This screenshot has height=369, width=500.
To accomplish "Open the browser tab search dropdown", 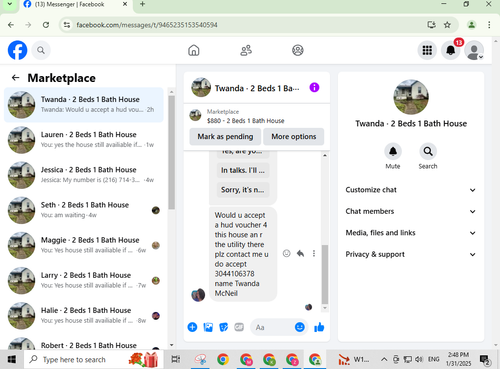I will pos(10,4).
